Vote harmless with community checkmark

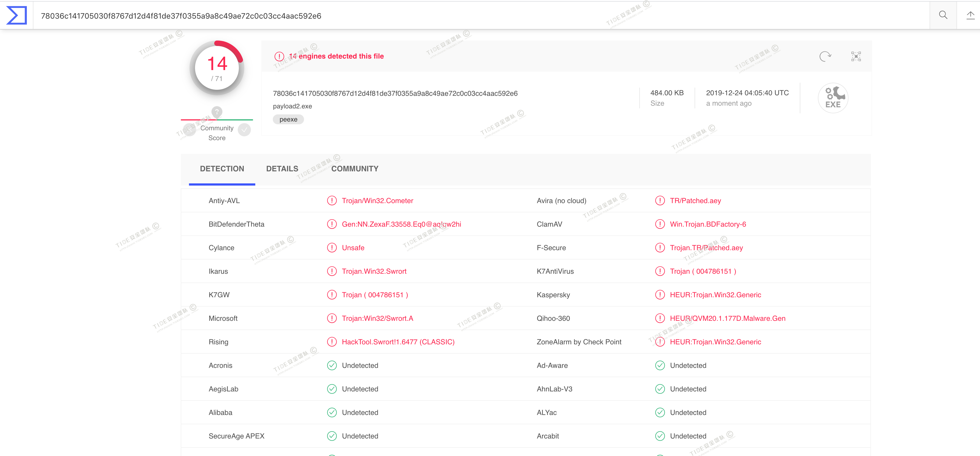click(x=244, y=130)
